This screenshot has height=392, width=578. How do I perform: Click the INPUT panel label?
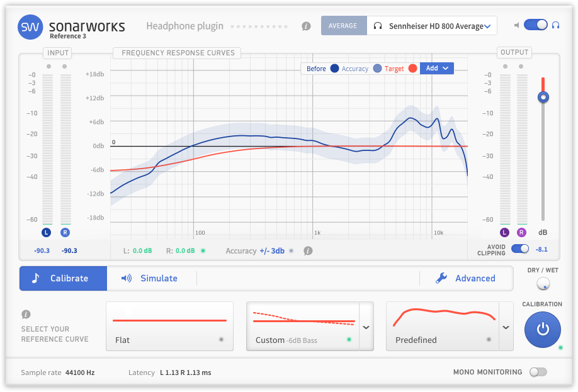[58, 53]
